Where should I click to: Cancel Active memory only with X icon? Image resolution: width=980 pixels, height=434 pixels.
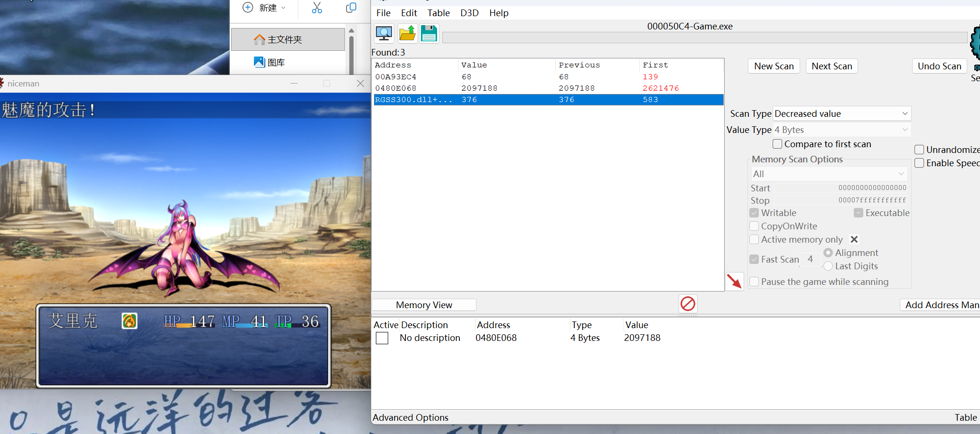click(x=854, y=239)
